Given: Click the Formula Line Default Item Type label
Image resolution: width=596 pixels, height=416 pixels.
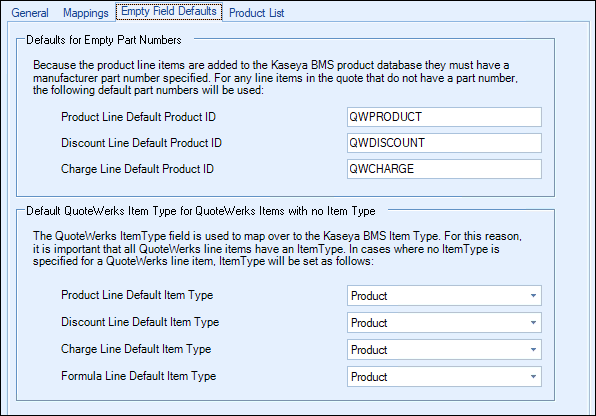Looking at the screenshot, I should tap(138, 376).
